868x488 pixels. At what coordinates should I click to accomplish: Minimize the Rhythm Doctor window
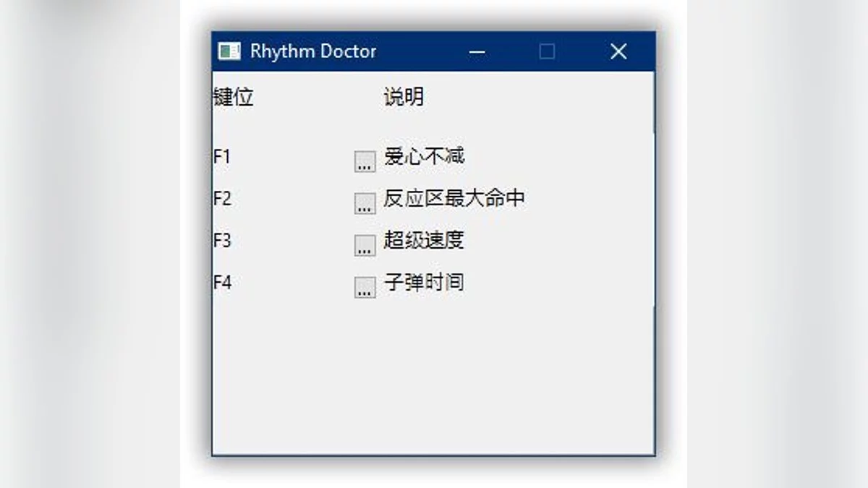[477, 51]
